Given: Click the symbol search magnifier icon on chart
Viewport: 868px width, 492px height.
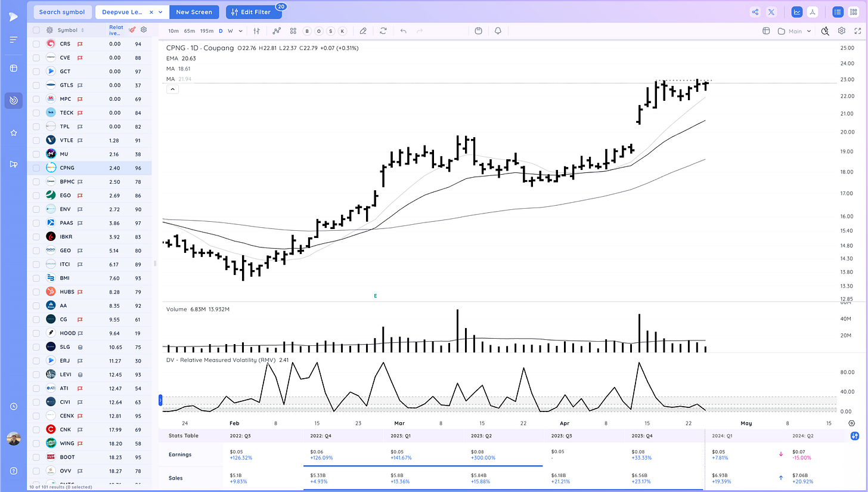Looking at the screenshot, I should 825,31.
